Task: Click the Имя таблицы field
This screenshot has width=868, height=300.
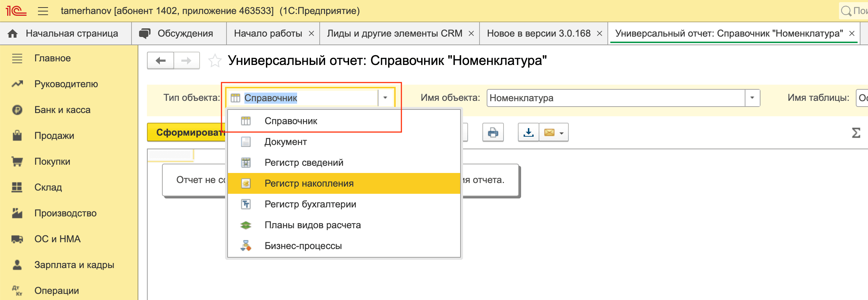Action: pos(862,98)
